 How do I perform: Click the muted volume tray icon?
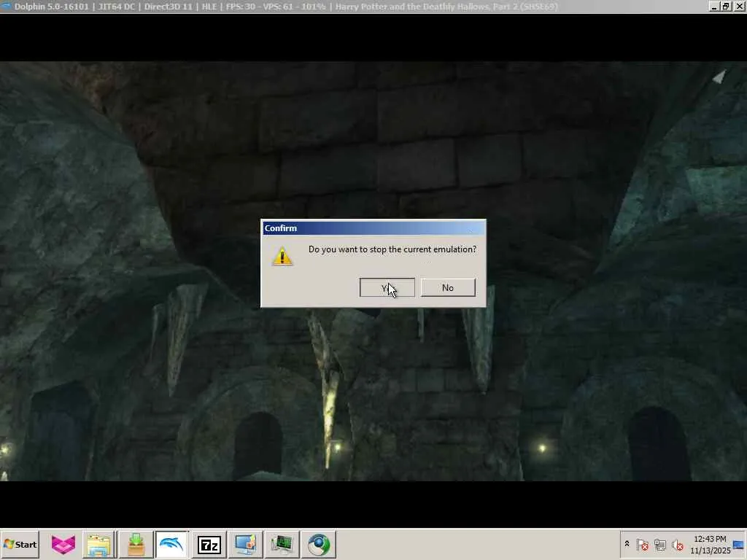pyautogui.click(x=677, y=544)
